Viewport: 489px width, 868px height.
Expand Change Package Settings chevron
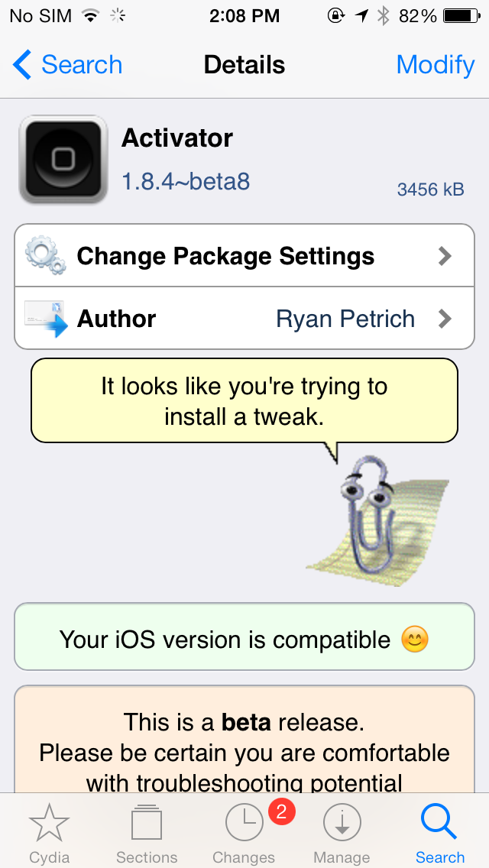tap(445, 256)
